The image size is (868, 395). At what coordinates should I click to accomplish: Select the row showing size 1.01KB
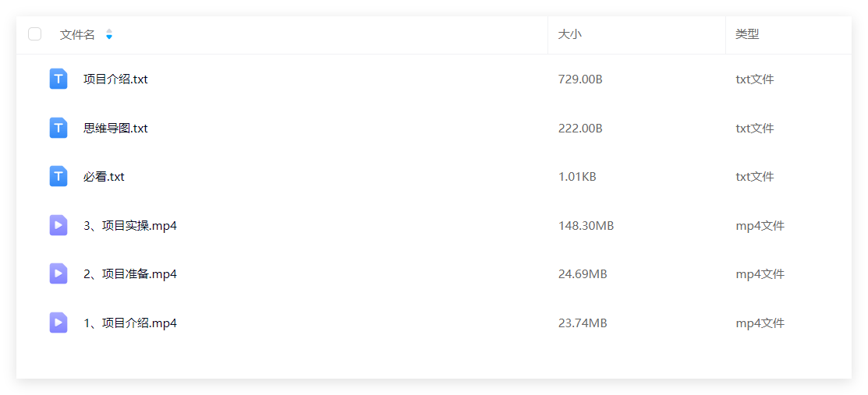tap(434, 177)
